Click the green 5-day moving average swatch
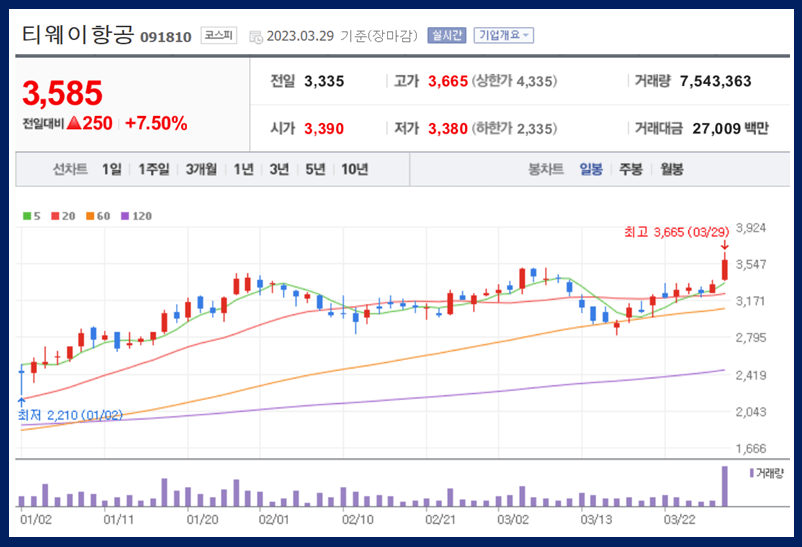Screen dimensions: 802x547 (x=27, y=216)
